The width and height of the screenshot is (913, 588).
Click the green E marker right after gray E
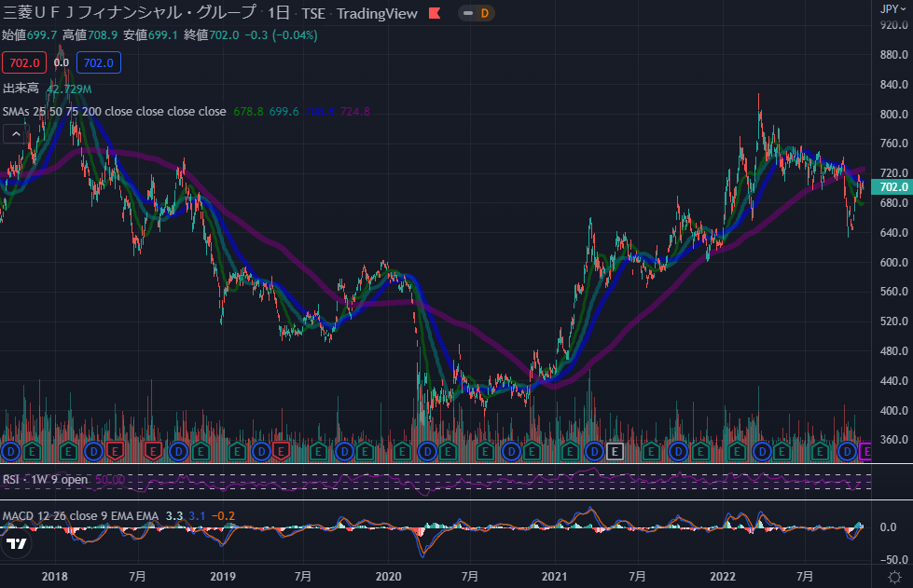pos(651,451)
